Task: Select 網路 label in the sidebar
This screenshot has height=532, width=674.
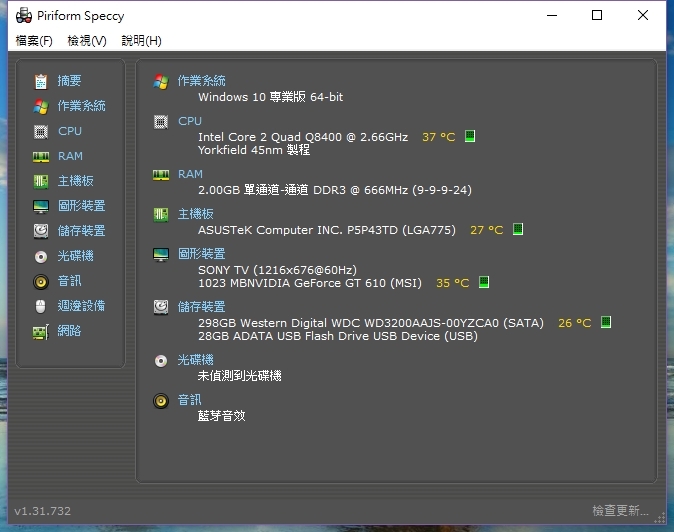Action: pyautogui.click(x=69, y=331)
